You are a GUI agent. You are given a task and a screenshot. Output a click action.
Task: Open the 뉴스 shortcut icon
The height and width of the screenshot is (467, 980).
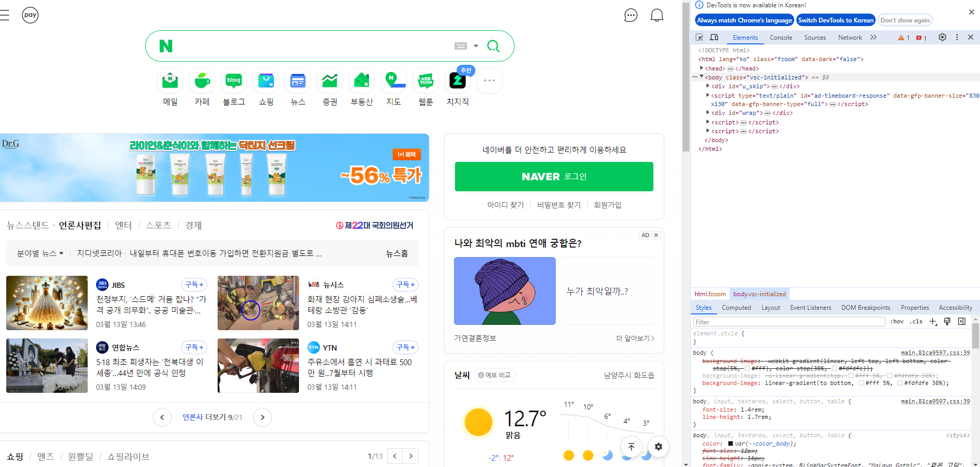tap(298, 81)
